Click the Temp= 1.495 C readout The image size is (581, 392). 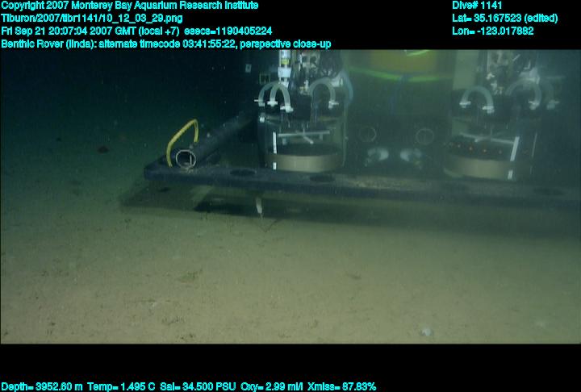(x=121, y=387)
